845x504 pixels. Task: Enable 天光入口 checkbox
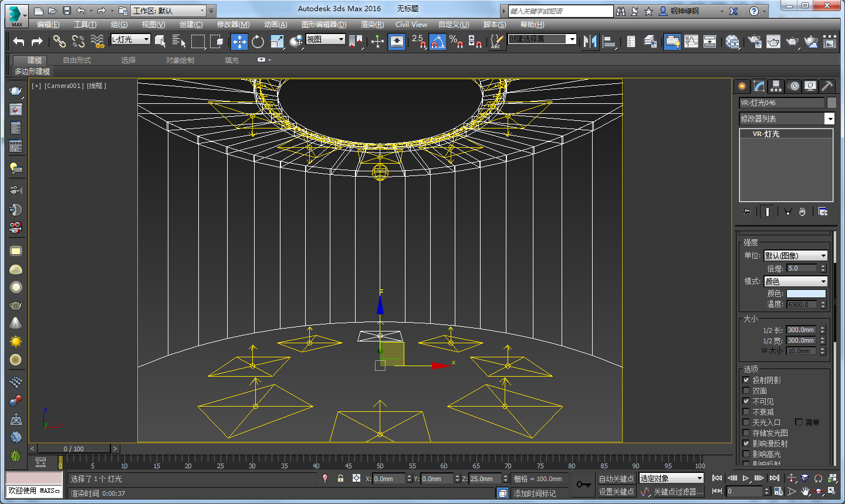[746, 422]
